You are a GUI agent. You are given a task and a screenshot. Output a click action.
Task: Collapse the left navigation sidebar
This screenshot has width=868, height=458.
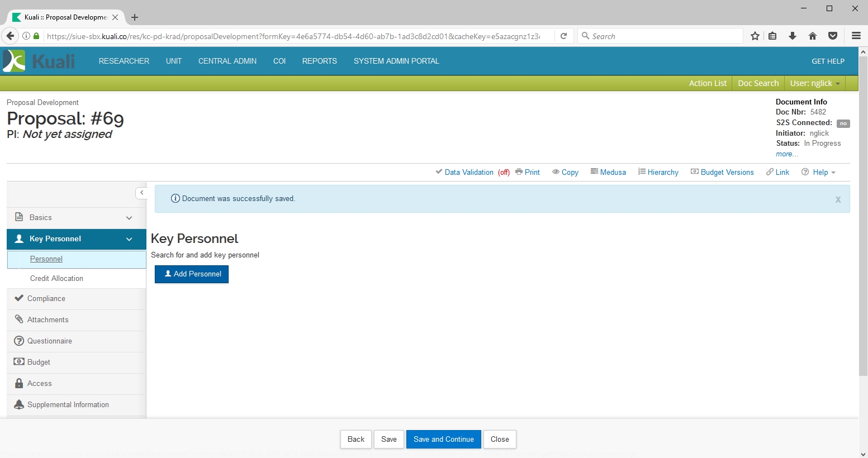pos(142,193)
